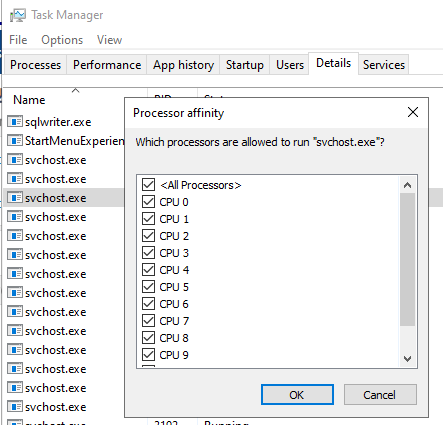
Task: Click the CPU list scrollbar thumb
Action: point(407,259)
